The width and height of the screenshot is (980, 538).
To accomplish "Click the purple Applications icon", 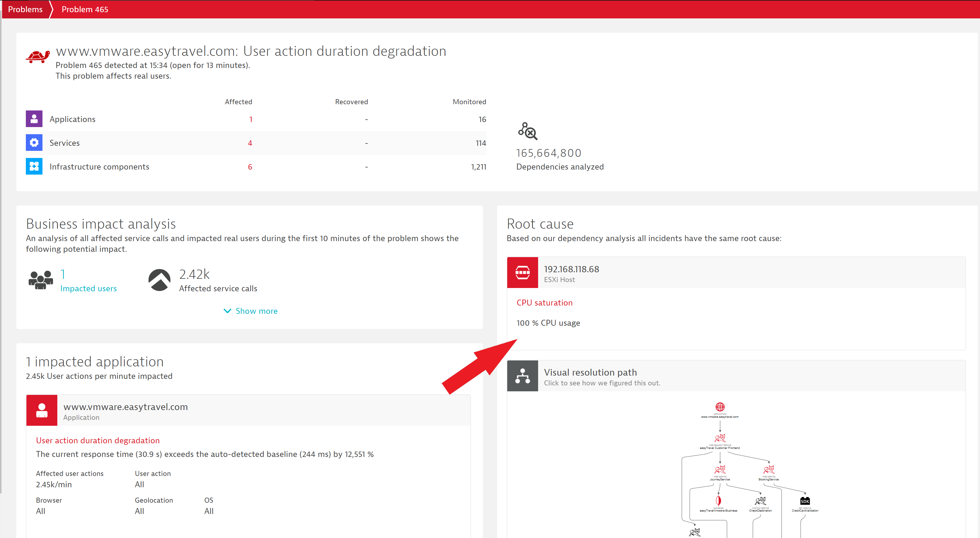I will click(x=34, y=119).
